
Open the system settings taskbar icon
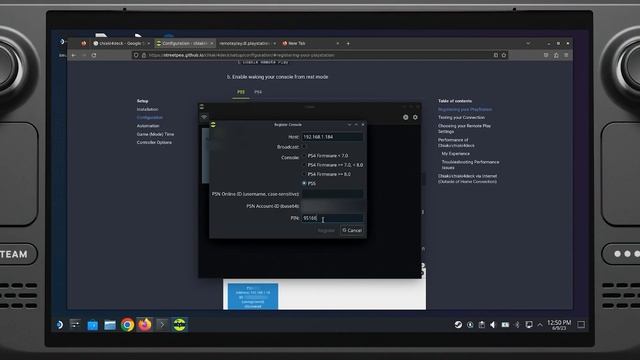75,325
